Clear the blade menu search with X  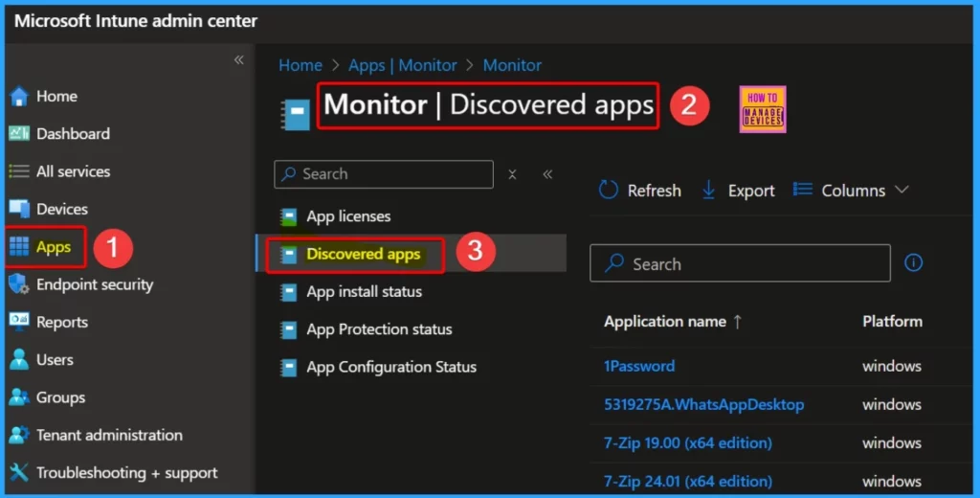(512, 174)
